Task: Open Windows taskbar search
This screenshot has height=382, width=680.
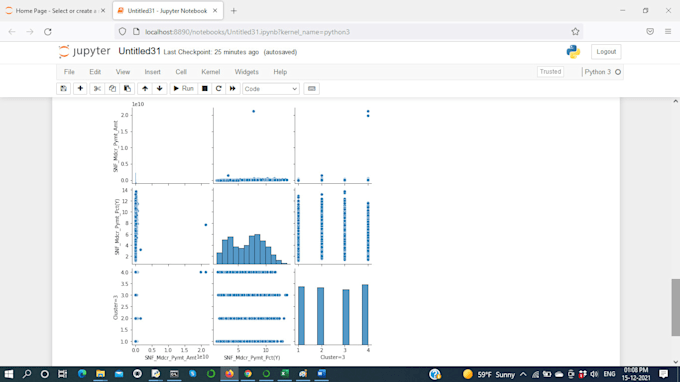Action: [x=27, y=374]
